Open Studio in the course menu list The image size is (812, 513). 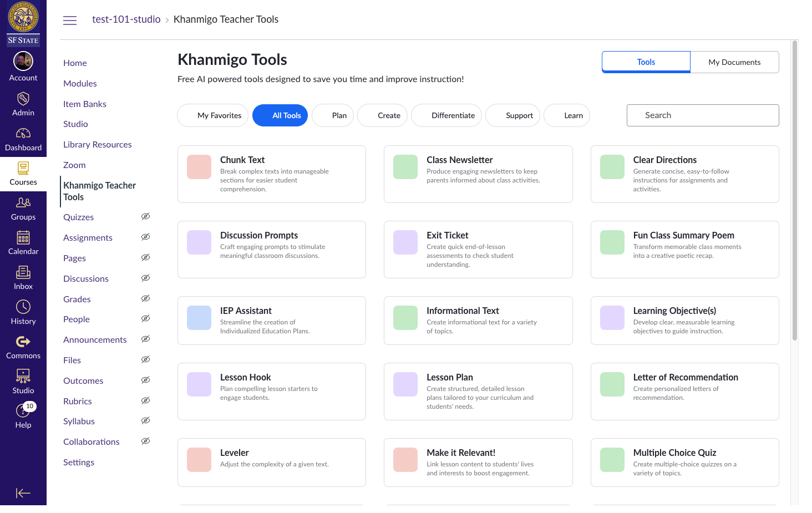[75, 124]
